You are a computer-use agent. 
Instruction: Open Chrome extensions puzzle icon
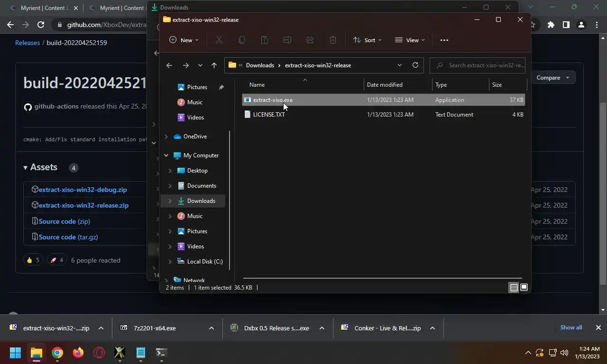point(551,25)
